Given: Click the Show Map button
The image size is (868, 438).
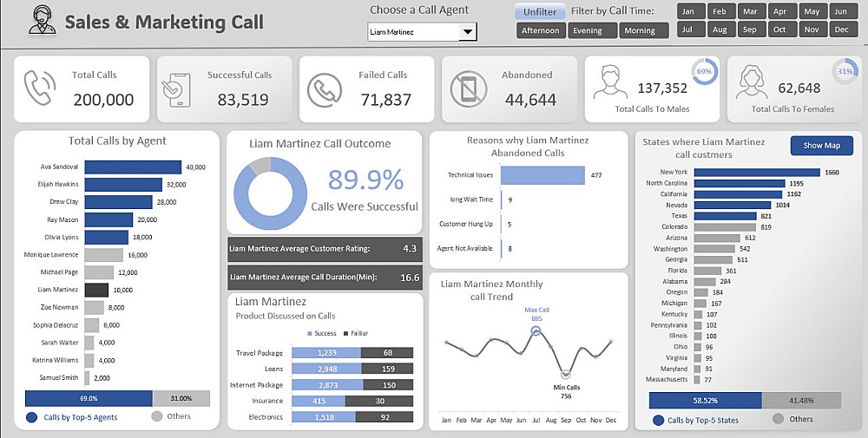Looking at the screenshot, I should point(821,146).
